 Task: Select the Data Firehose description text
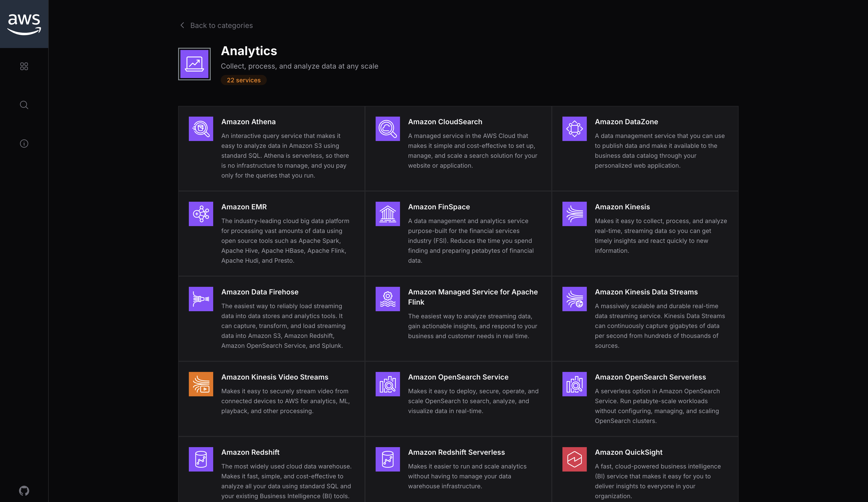click(283, 326)
